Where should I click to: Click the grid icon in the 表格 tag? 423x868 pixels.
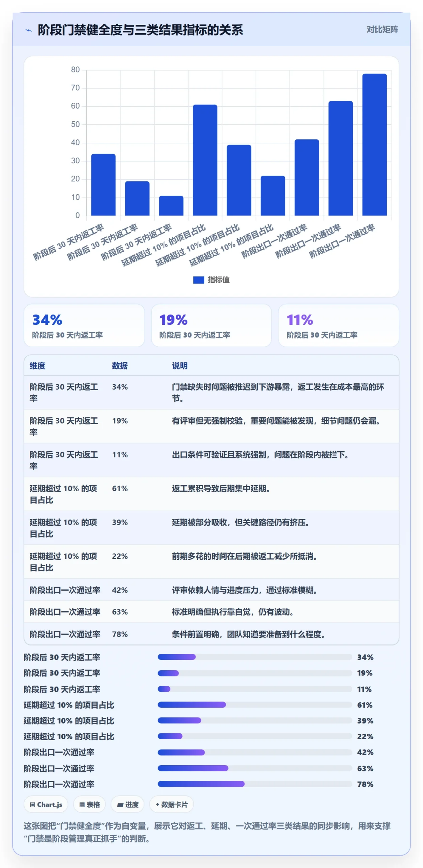click(x=82, y=804)
